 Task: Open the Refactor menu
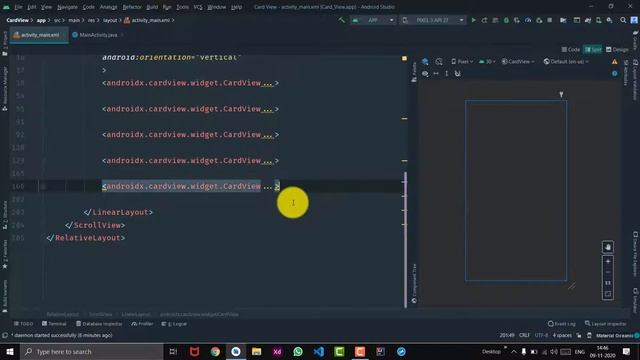(x=132, y=7)
